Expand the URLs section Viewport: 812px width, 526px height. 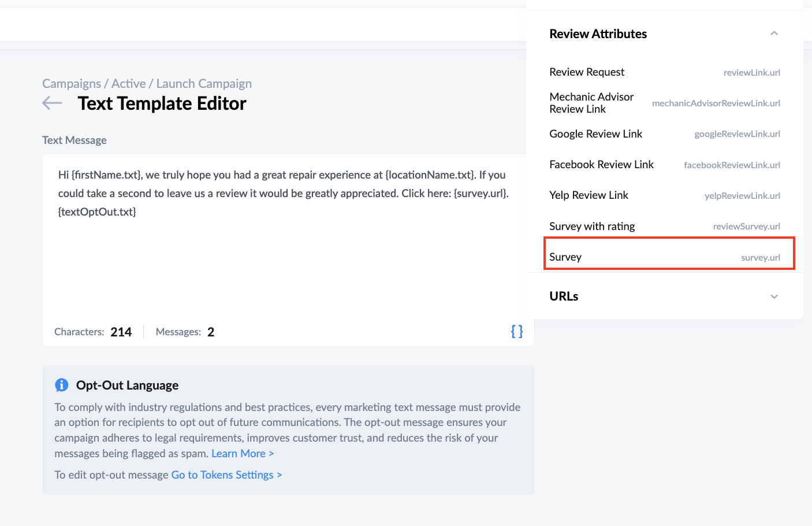click(x=774, y=296)
